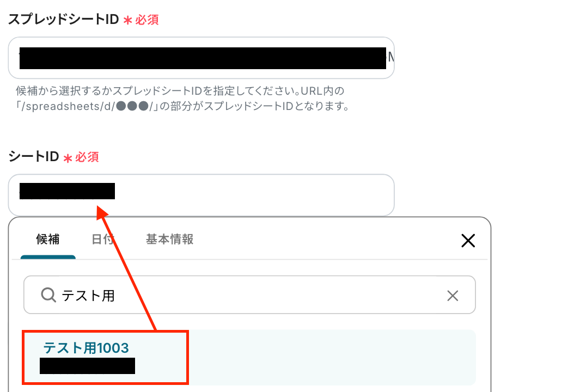This screenshot has width=574, height=392.
Task: Click the blacked-out value in スプレッドシートID field
Action: coord(203,58)
